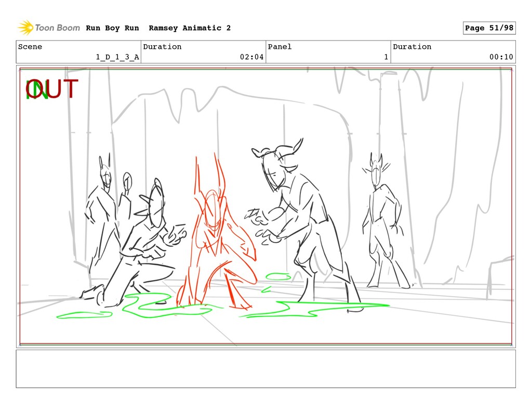Click the 'Panel' header label
532x412 pixels.
pyautogui.click(x=280, y=47)
